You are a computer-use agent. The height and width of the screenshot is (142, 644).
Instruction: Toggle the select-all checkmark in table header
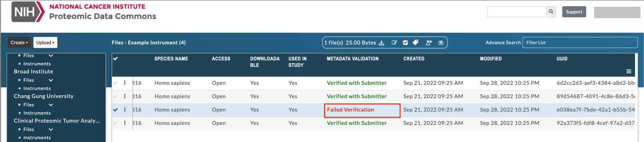click(115, 59)
